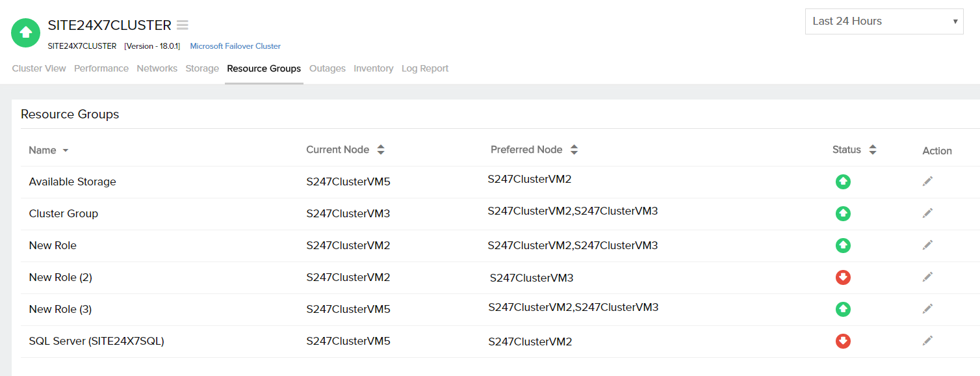This screenshot has height=376, width=980.
Task: Open the Performance tab
Action: click(x=101, y=68)
